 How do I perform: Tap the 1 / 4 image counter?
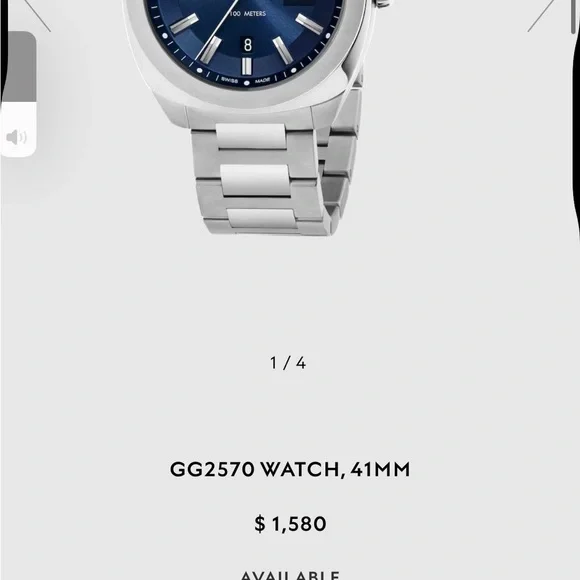288,363
